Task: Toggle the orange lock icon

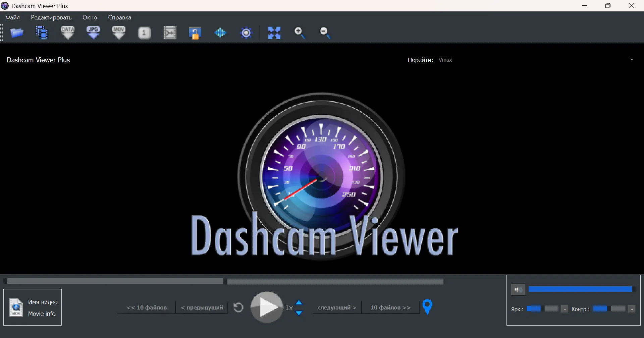Action: pos(195,33)
